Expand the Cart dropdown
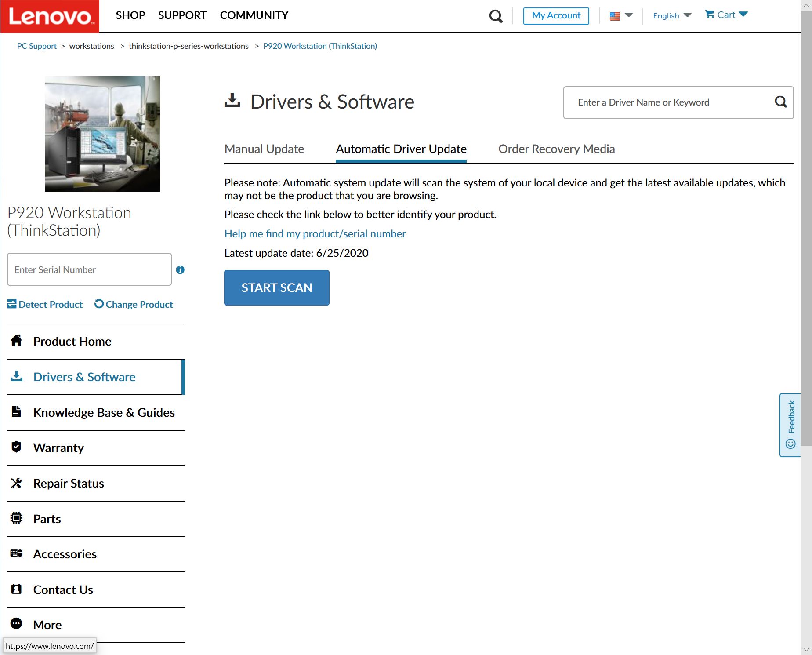812x655 pixels. point(726,15)
